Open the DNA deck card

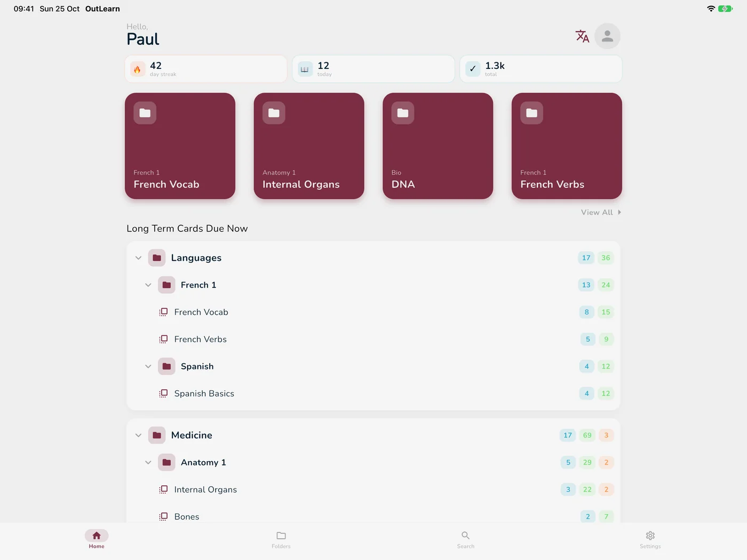[x=438, y=146]
